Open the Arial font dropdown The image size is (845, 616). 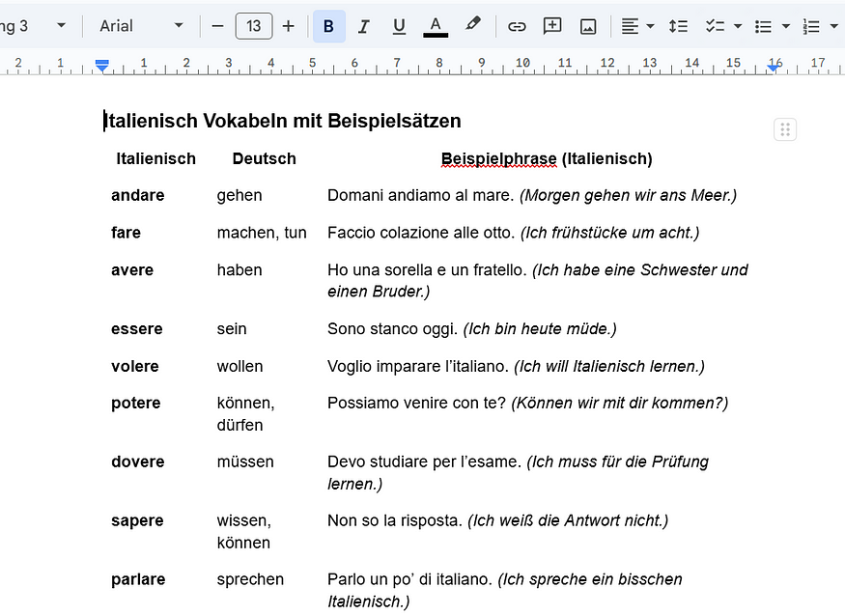pos(141,26)
